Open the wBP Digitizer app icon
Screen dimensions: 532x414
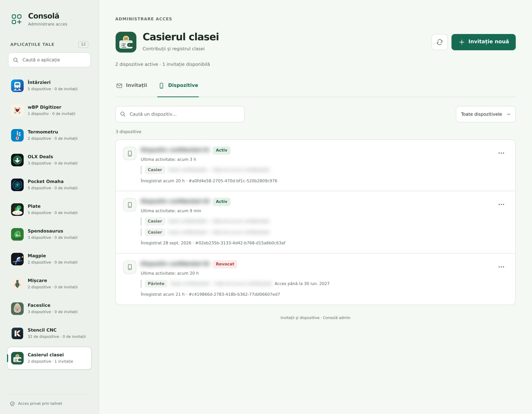[x=17, y=110]
